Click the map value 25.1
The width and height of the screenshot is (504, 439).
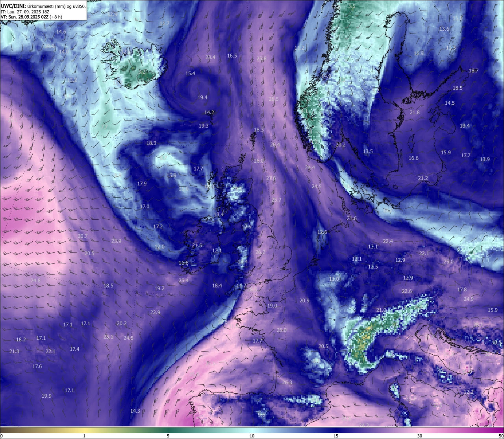[108, 337]
